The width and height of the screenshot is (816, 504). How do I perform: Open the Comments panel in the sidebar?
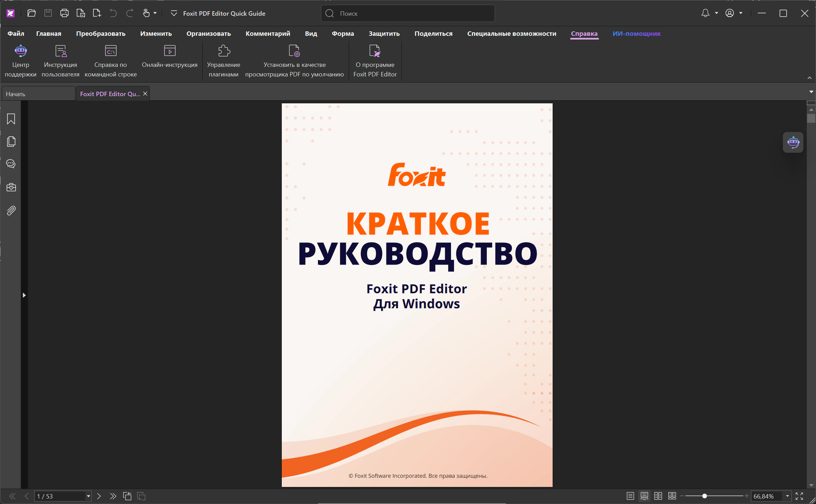(11, 164)
